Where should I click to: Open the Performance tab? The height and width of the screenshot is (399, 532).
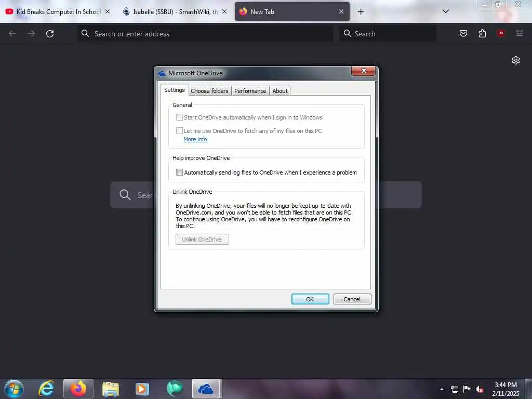(x=250, y=91)
